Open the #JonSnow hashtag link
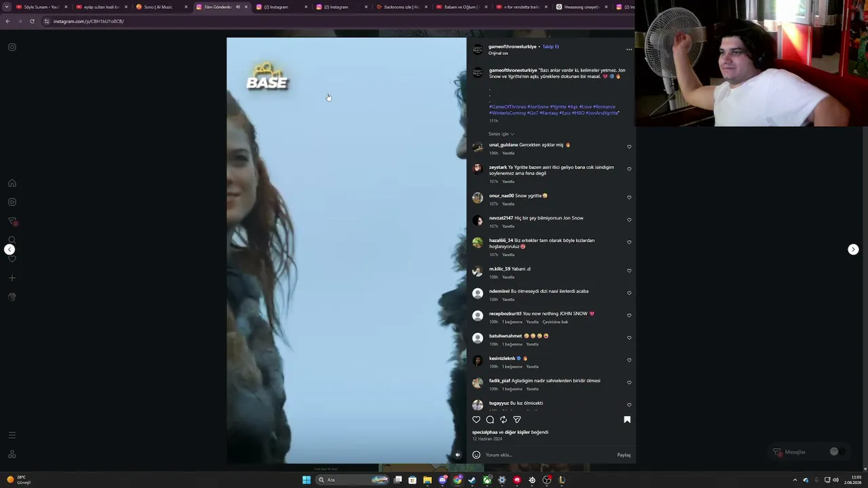This screenshot has width=868, height=488. coord(538,107)
